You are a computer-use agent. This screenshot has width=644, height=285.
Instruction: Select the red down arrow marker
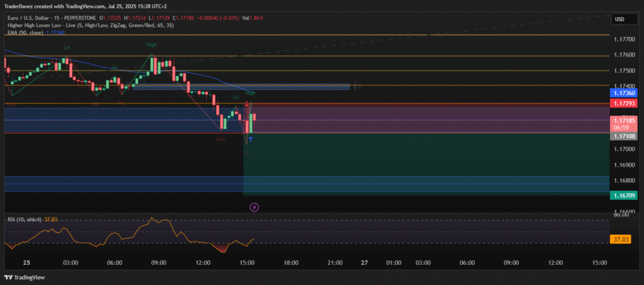click(x=247, y=104)
